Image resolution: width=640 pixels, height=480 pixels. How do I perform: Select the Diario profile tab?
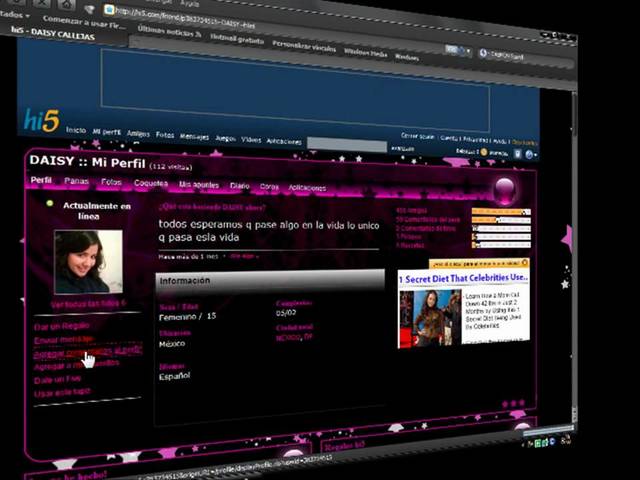(240, 186)
